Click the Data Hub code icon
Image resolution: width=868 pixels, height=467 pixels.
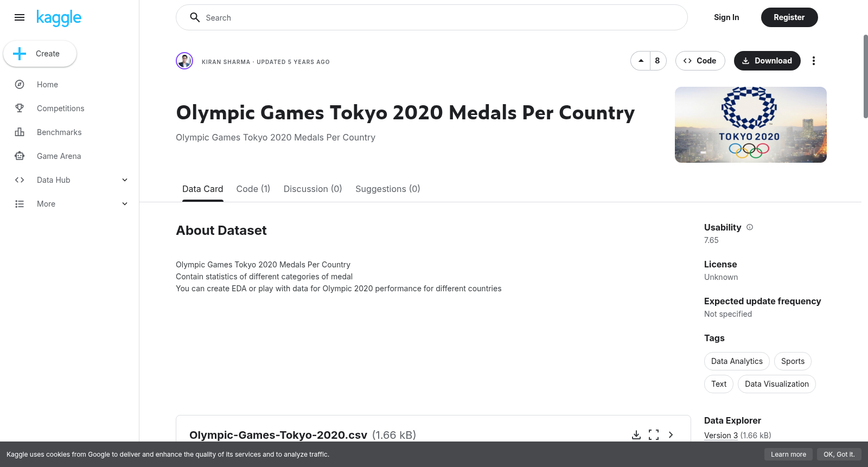point(20,180)
